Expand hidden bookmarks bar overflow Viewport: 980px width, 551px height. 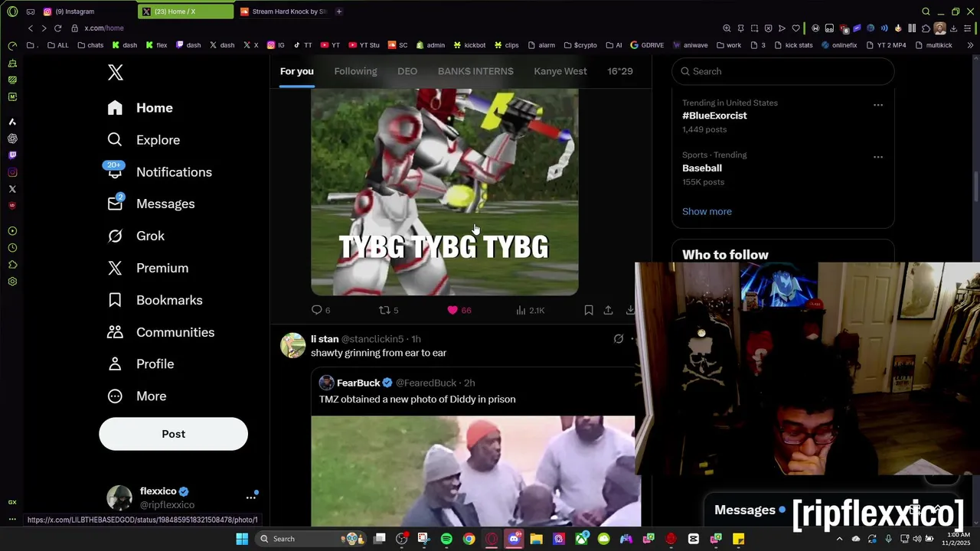click(970, 45)
